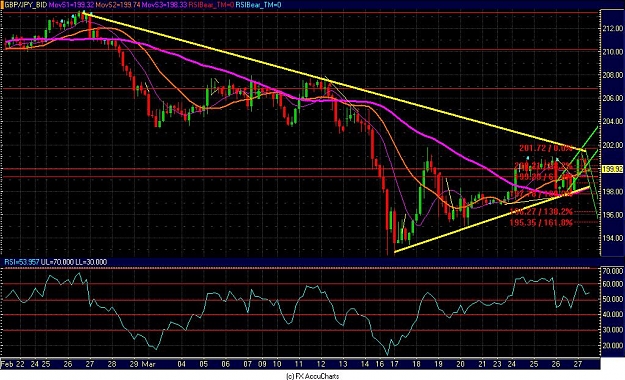The width and height of the screenshot is (625, 380).
Task: Click the 11 date label
Action: pos(299,364)
